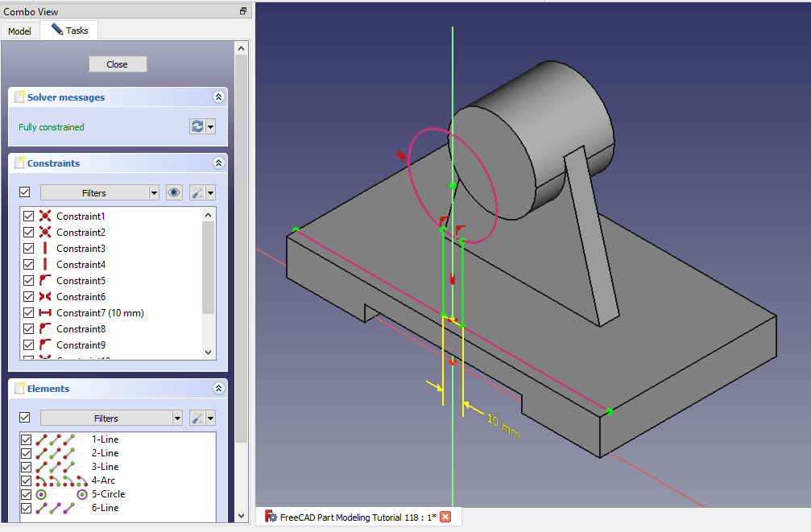811x532 pixels.
Task: Click the 4-Arc edge icon
Action: pyautogui.click(x=41, y=480)
